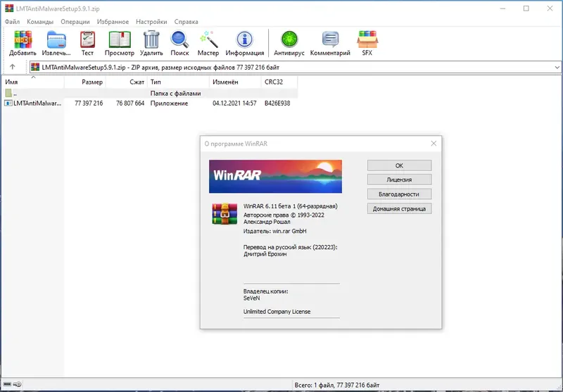563x392 pixels.
Task: Click the archive icon in address bar
Action: coord(35,67)
